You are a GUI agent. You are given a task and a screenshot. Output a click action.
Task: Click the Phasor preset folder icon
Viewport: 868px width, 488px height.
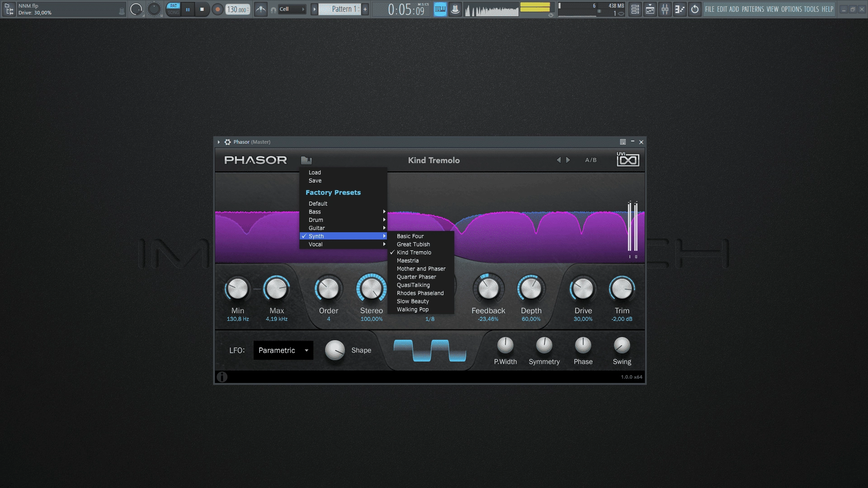coord(306,160)
